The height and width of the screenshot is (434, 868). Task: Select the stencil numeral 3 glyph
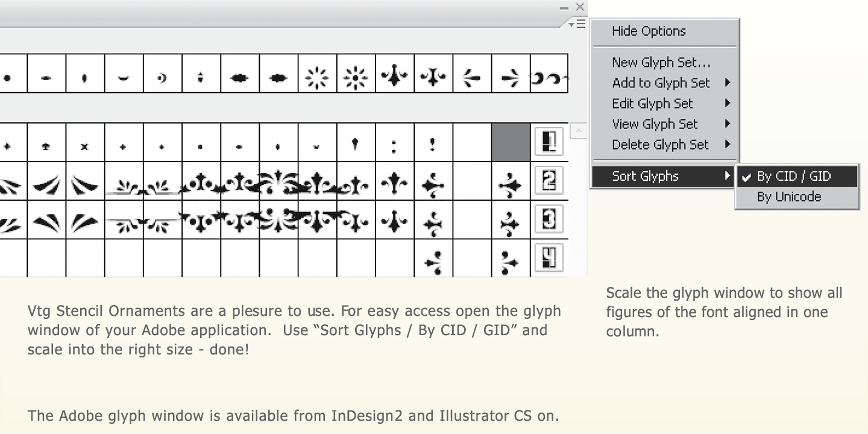point(549,219)
